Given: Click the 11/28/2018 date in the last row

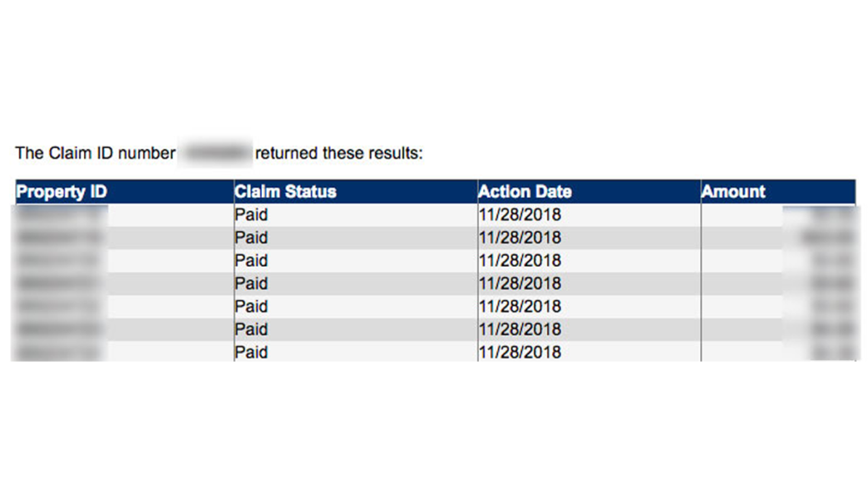Looking at the screenshot, I should [x=520, y=352].
